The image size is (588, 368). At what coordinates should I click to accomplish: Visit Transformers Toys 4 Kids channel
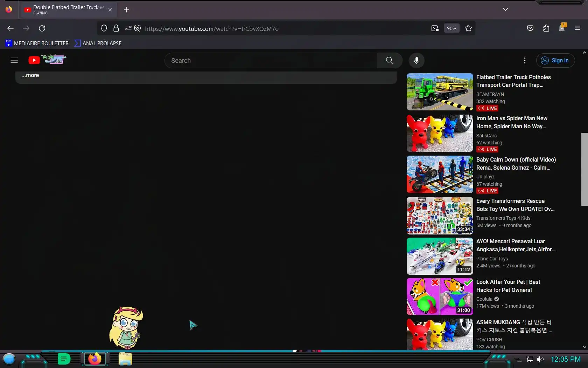click(x=503, y=218)
